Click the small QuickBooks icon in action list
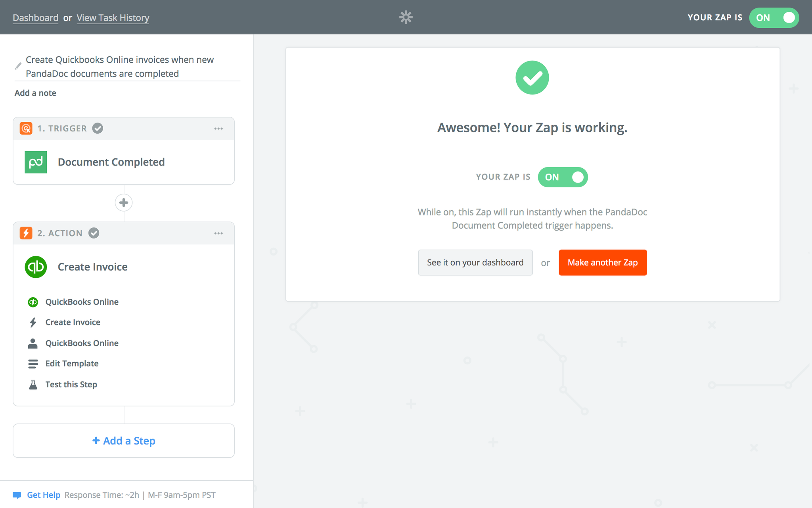 [33, 302]
